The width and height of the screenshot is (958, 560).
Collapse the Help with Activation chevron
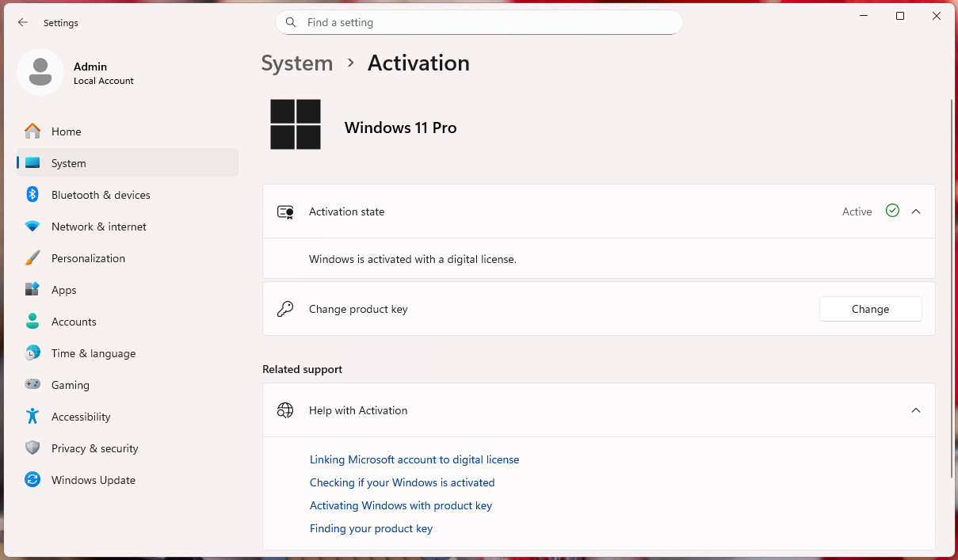916,410
